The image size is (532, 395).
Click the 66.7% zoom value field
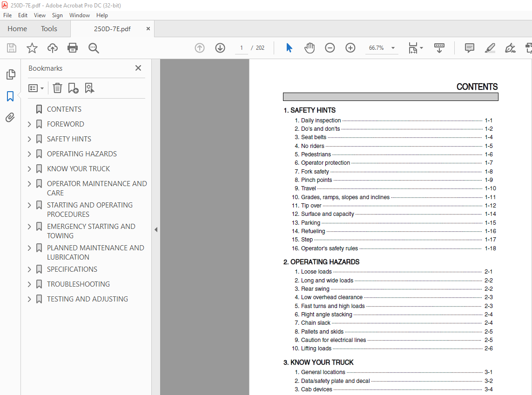[376, 48]
